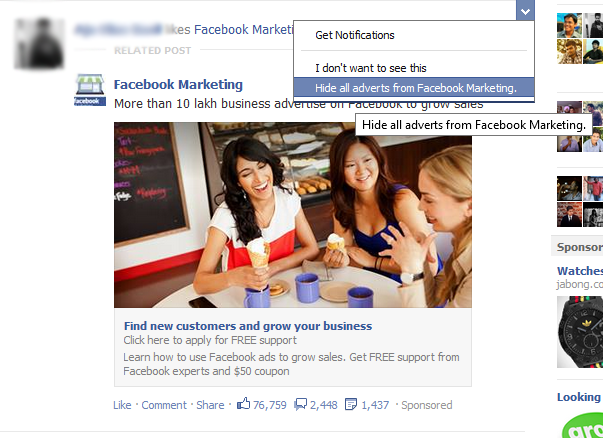Open Facebook Marketing page storefront icon
Image resolution: width=603 pixels, height=438 pixels.
[x=90, y=90]
